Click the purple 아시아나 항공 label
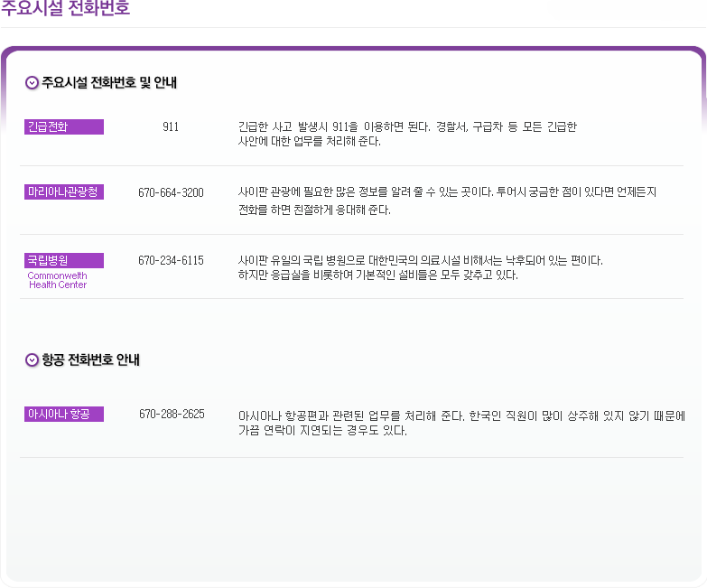Screen dimensions: 707x588 (63, 414)
